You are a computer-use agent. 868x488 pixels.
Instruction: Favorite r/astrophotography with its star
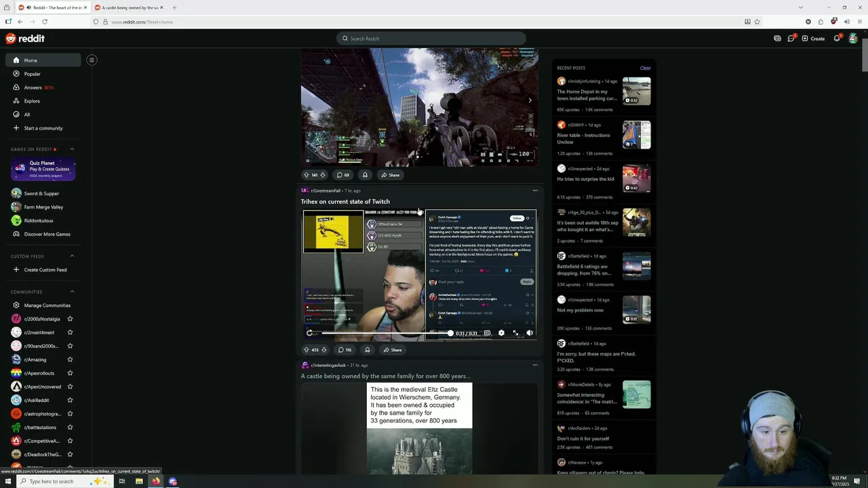point(70,413)
